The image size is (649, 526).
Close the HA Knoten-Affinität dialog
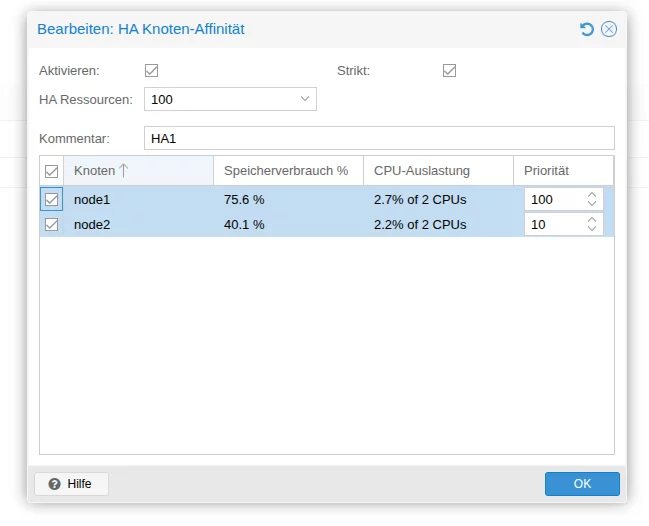coord(609,29)
